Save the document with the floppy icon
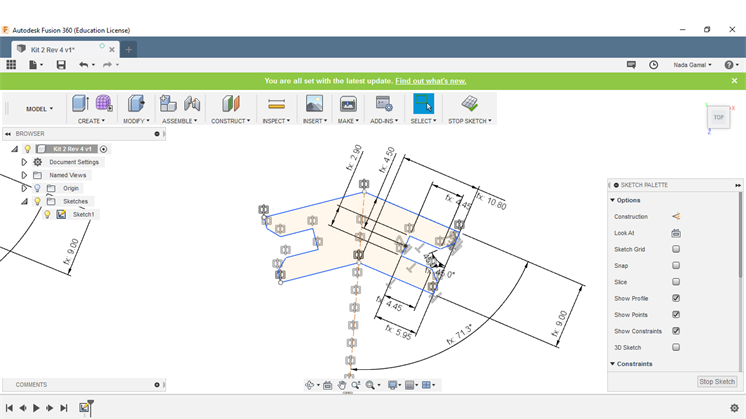Viewport: 746px width, 419px height. (61, 65)
